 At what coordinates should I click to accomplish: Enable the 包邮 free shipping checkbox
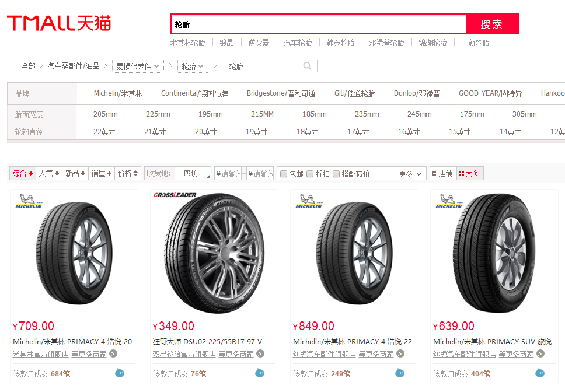[x=284, y=174]
